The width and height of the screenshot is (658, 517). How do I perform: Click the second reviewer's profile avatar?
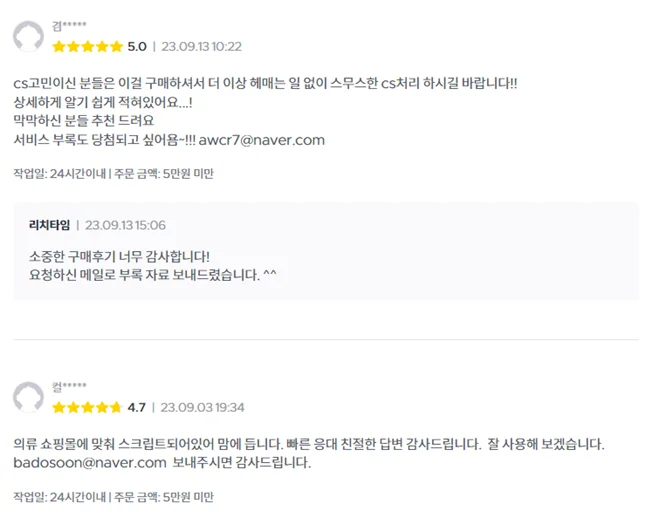[x=28, y=397]
